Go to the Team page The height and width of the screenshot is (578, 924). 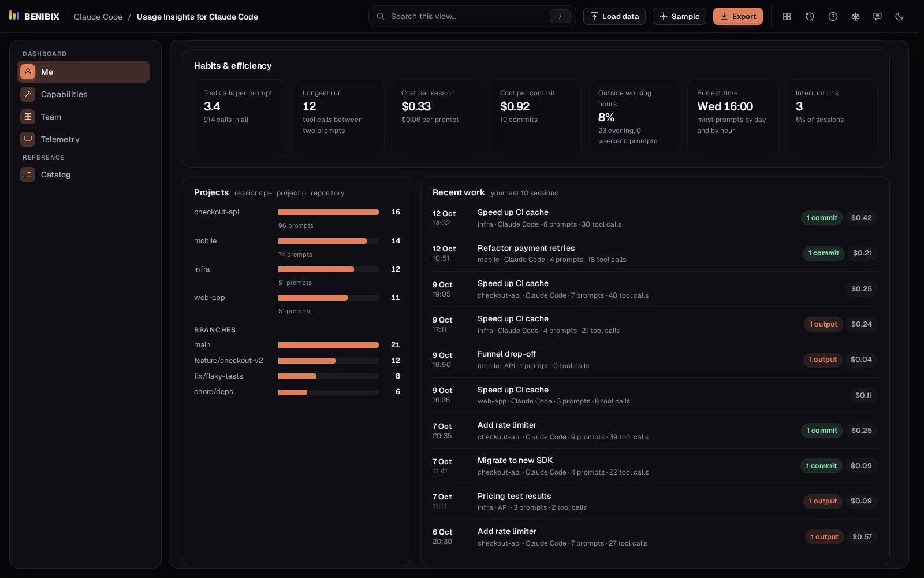click(x=83, y=117)
